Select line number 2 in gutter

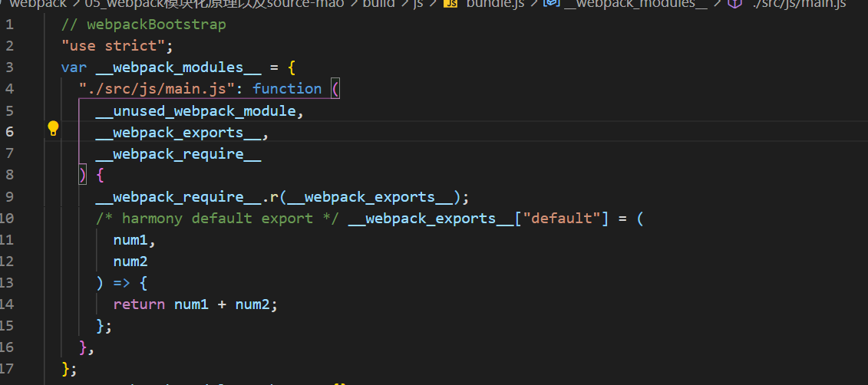click(x=9, y=46)
